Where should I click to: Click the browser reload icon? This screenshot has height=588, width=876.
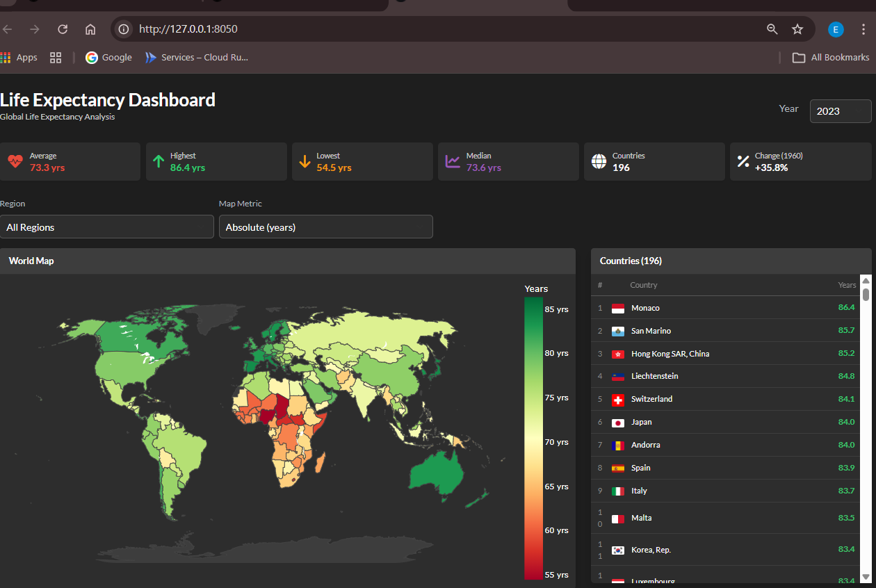[63, 29]
